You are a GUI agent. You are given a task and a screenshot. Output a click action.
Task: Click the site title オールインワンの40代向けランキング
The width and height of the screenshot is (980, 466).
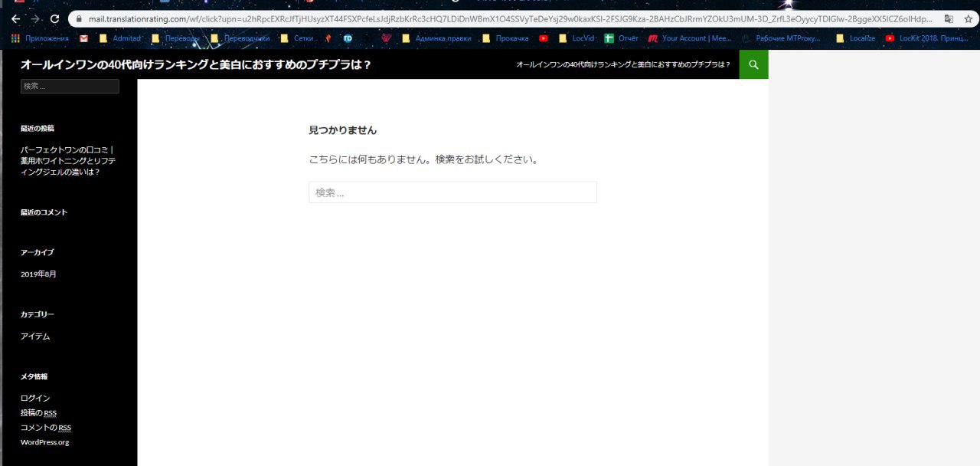tap(195, 65)
